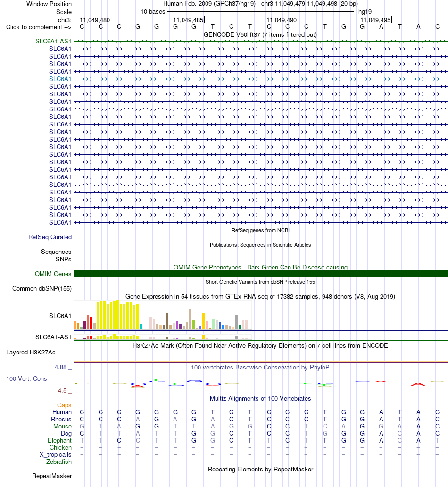Click the dark green OMIM gene bar

(260, 274)
